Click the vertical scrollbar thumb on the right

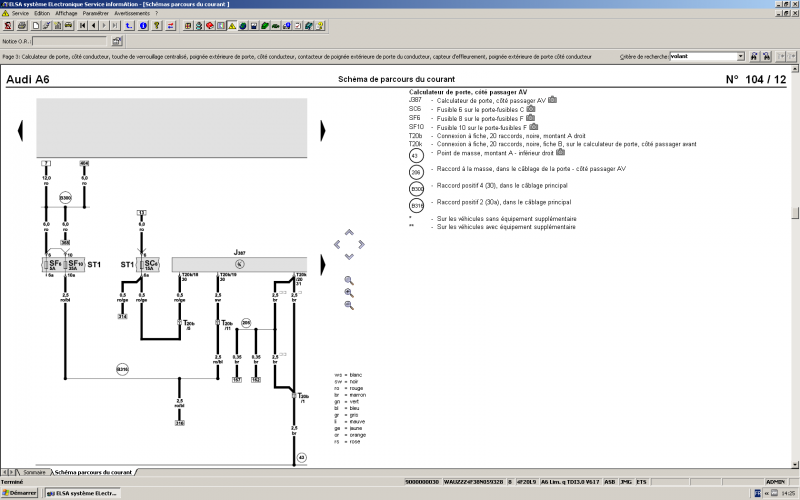795,213
